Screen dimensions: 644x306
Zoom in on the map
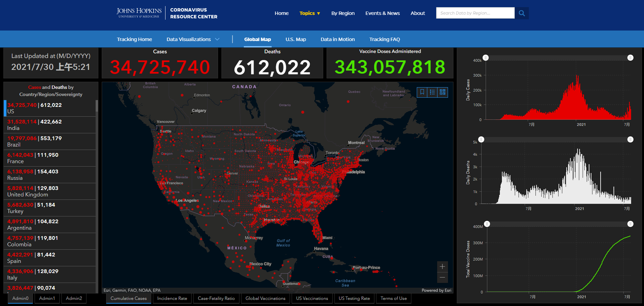443,267
